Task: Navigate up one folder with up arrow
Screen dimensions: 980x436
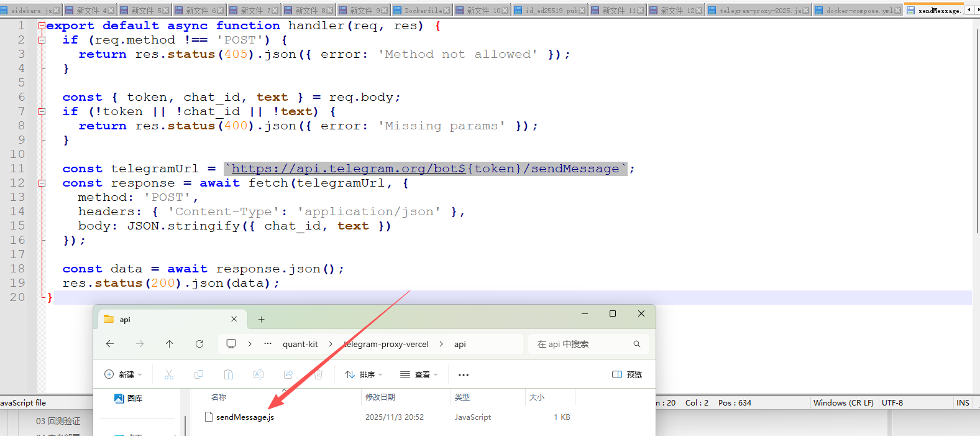Action: (169, 344)
